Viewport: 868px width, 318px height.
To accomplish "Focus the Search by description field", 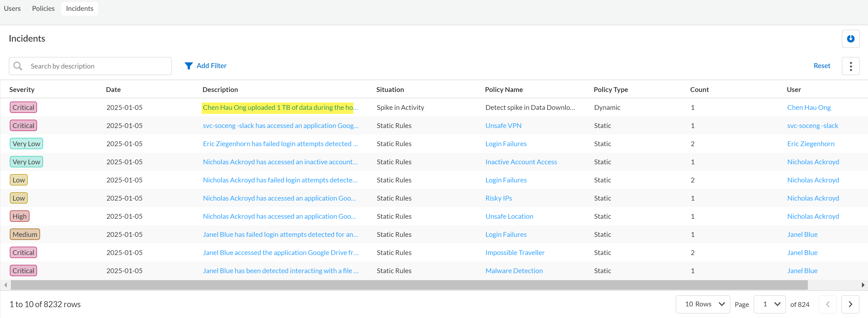I will tap(98, 66).
